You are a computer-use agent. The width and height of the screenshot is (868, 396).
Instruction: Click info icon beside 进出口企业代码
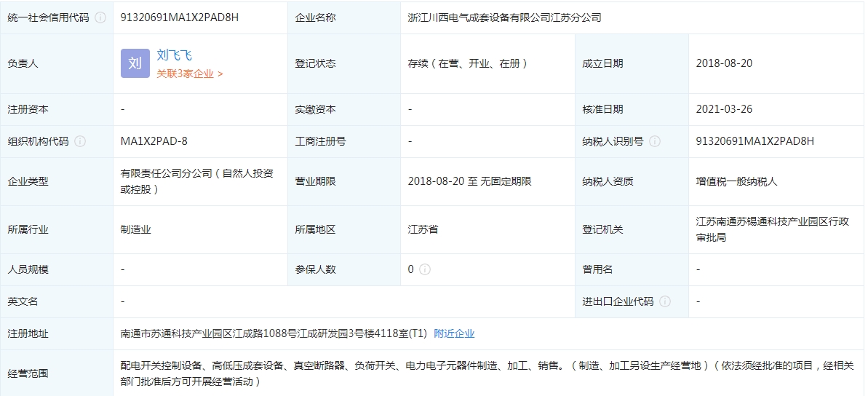tap(665, 301)
